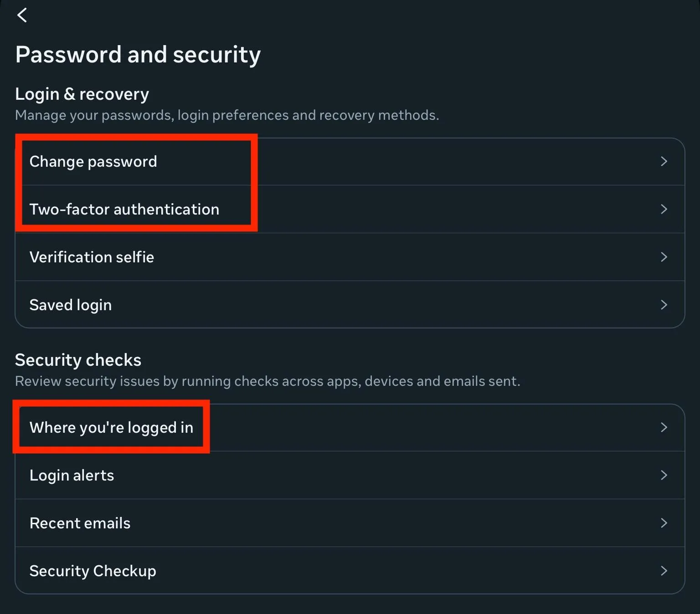Open Login alerts preferences
The height and width of the screenshot is (614, 700).
pyautogui.click(x=72, y=476)
